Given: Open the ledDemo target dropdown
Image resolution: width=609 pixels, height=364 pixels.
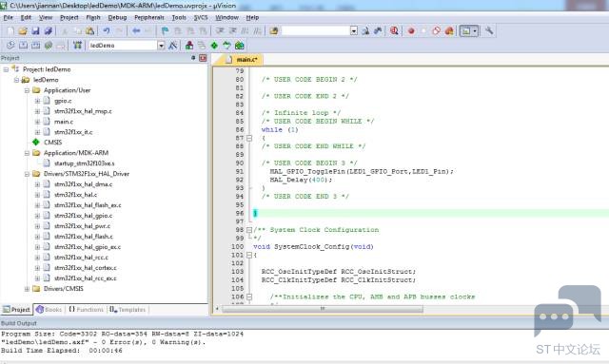Looking at the screenshot, I should [x=161, y=46].
